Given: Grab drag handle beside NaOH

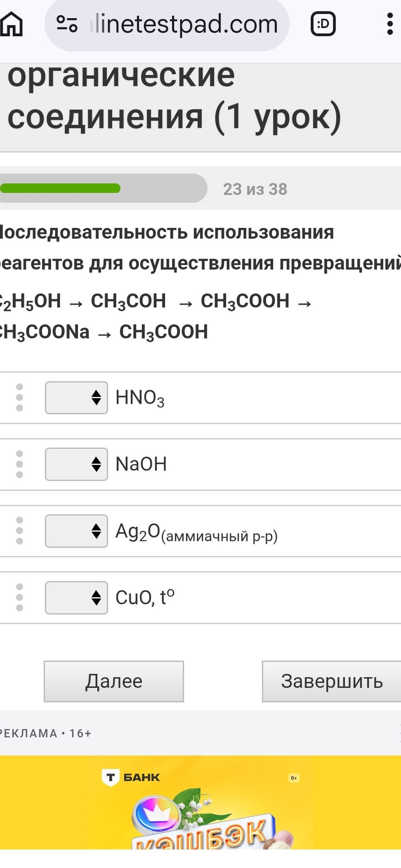Looking at the screenshot, I should pos(19,464).
